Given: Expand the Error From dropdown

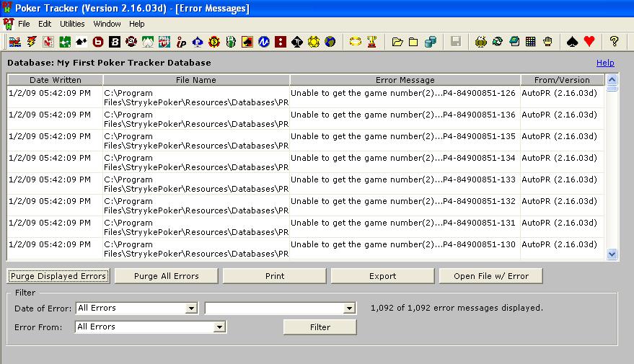Looking at the screenshot, I should pyautogui.click(x=219, y=327).
